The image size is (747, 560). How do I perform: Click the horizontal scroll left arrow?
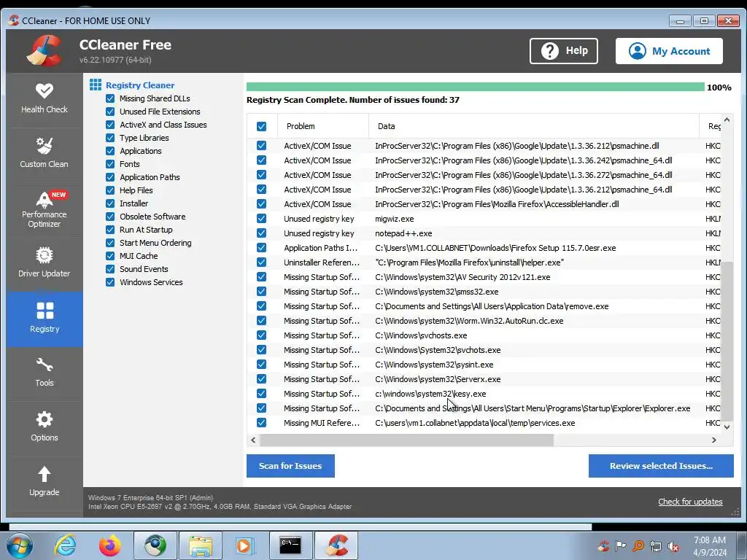point(253,440)
